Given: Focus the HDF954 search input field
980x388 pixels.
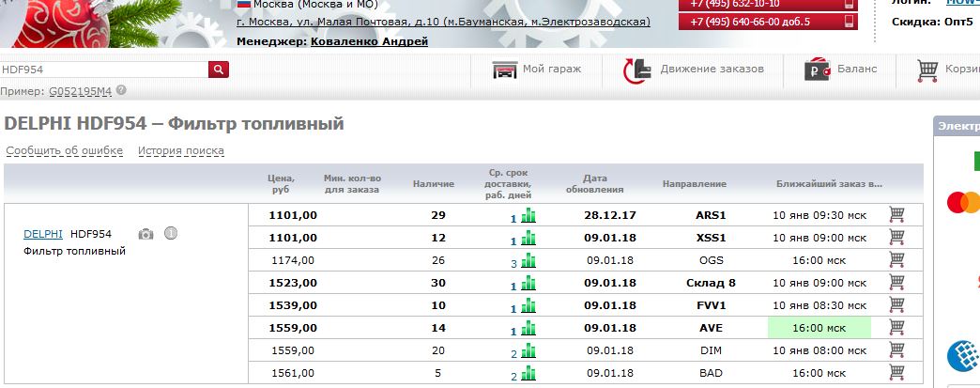Looking at the screenshot, I should click(104, 70).
